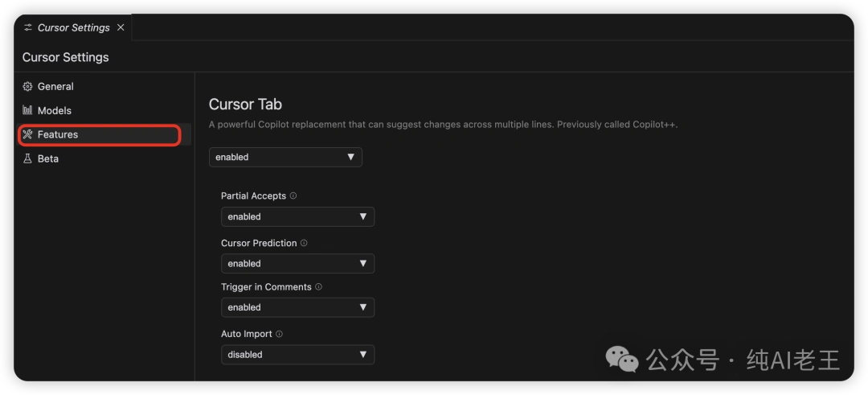This screenshot has width=868, height=395.
Task: Click the Models bar chart icon
Action: click(x=27, y=111)
